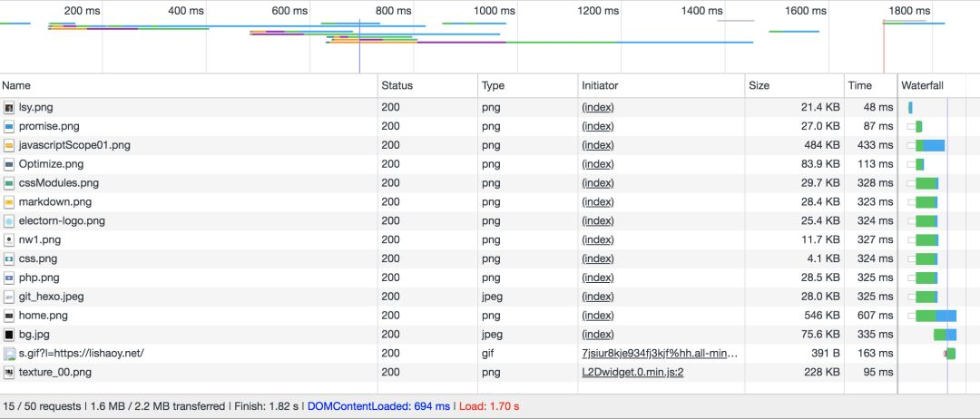Click the 800 ms mark on timeline overview
The width and height of the screenshot is (980, 419).
coord(393,11)
